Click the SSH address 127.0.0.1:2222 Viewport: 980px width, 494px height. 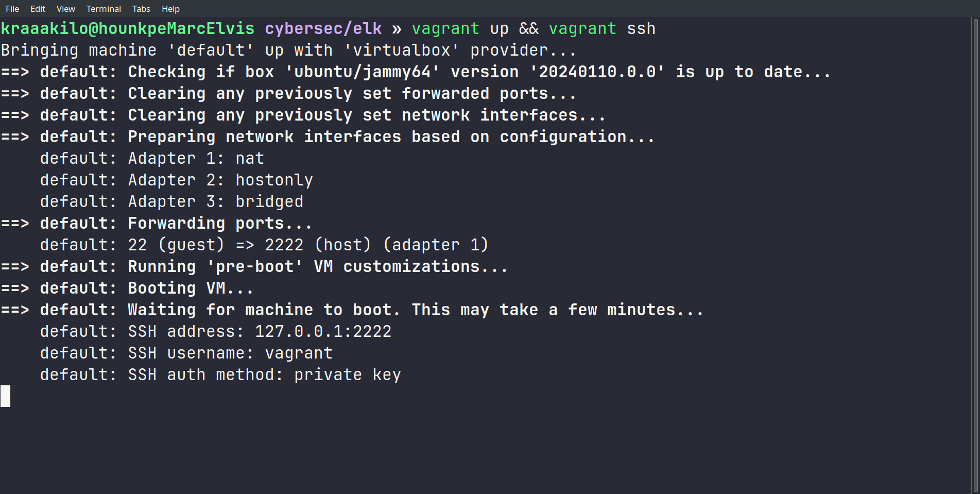[323, 332]
